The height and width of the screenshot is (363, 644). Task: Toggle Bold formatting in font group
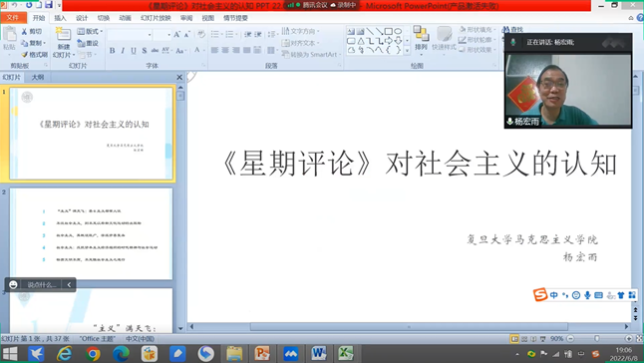112,50
